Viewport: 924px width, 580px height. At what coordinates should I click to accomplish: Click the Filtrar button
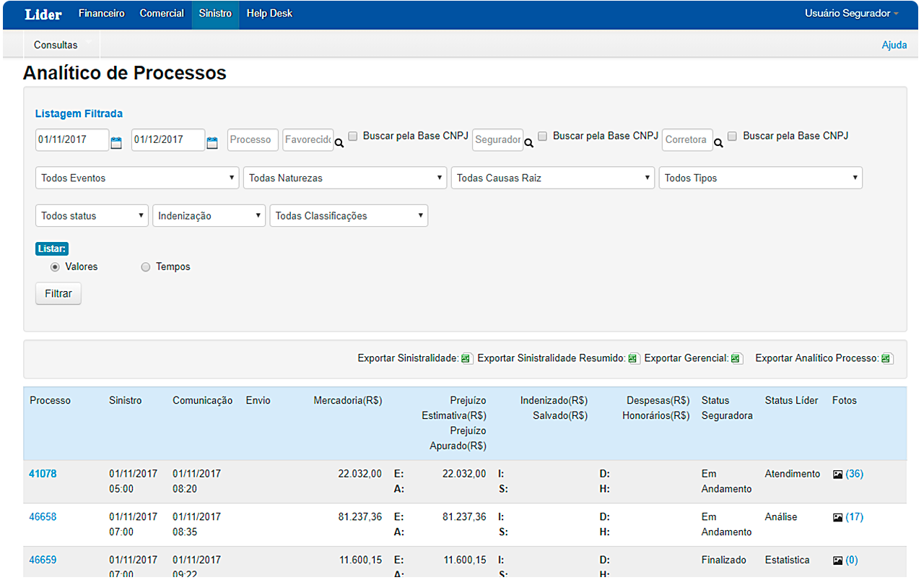pos(58,294)
